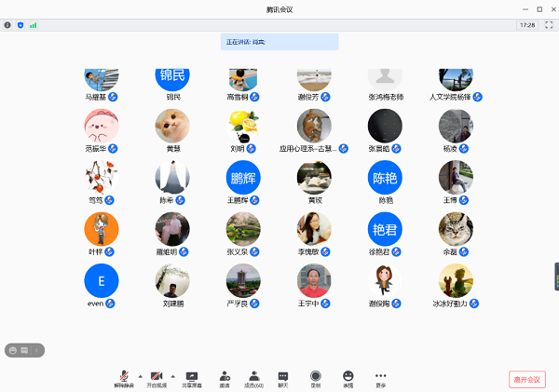Start recording with the 录制 icon
This screenshot has height=392, width=559.
click(x=316, y=375)
